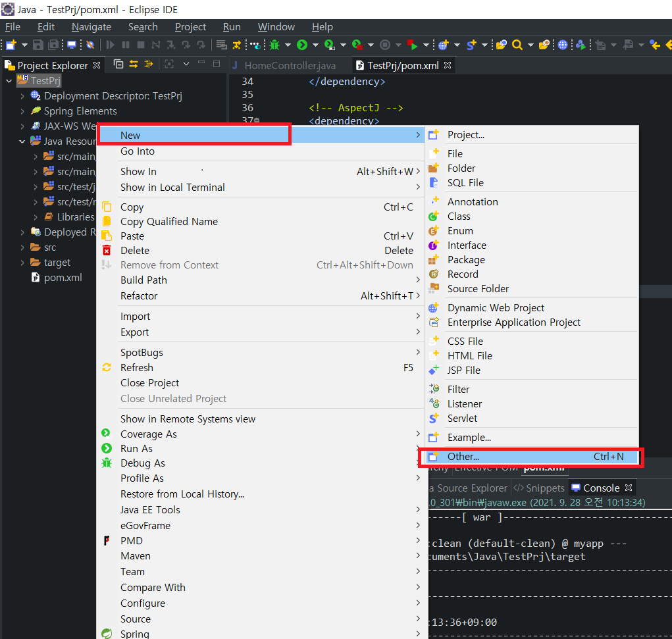
Task: Open the Search toolbar dropdown arrow
Action: (x=530, y=45)
